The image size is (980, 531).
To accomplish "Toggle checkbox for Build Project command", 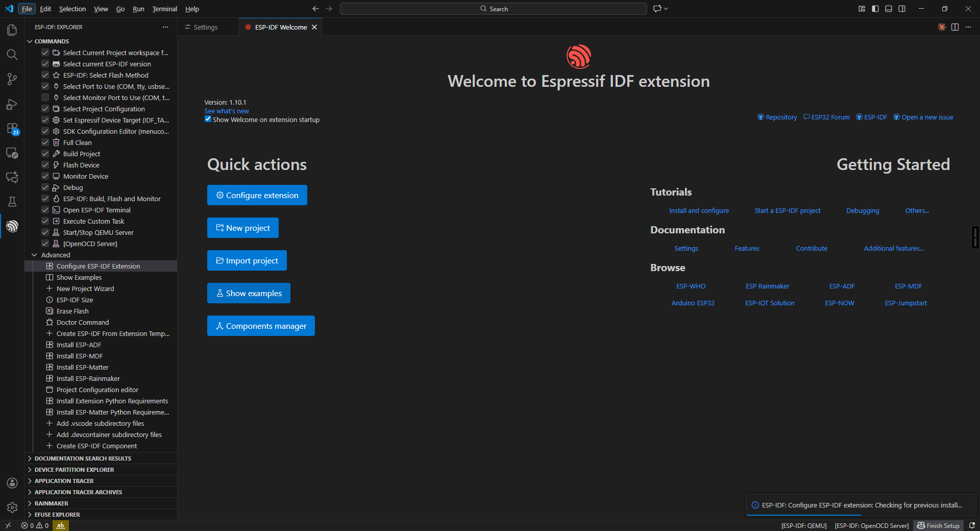I will tap(45, 154).
